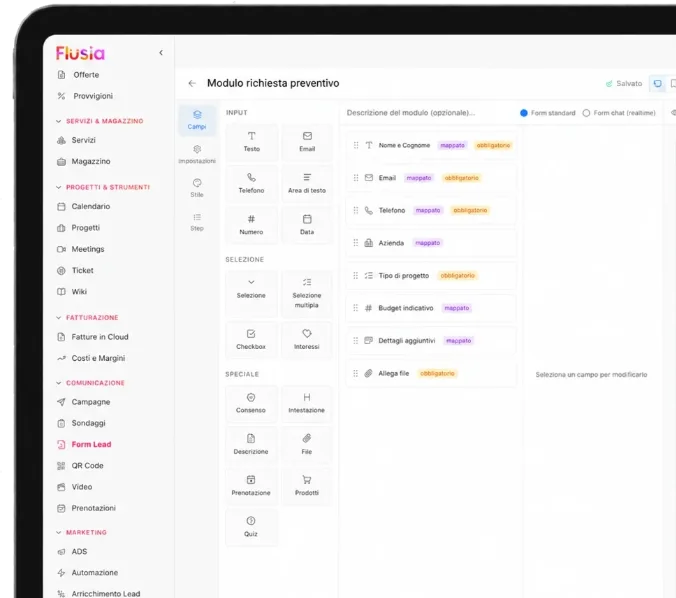
Task: Add a File upload field
Action: coord(307,445)
